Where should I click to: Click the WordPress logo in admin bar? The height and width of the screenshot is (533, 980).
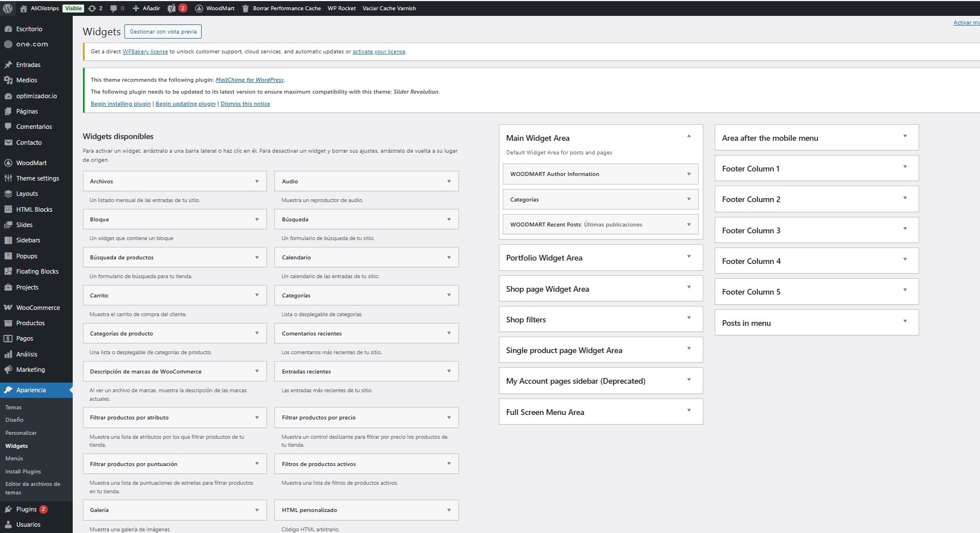pyautogui.click(x=8, y=9)
